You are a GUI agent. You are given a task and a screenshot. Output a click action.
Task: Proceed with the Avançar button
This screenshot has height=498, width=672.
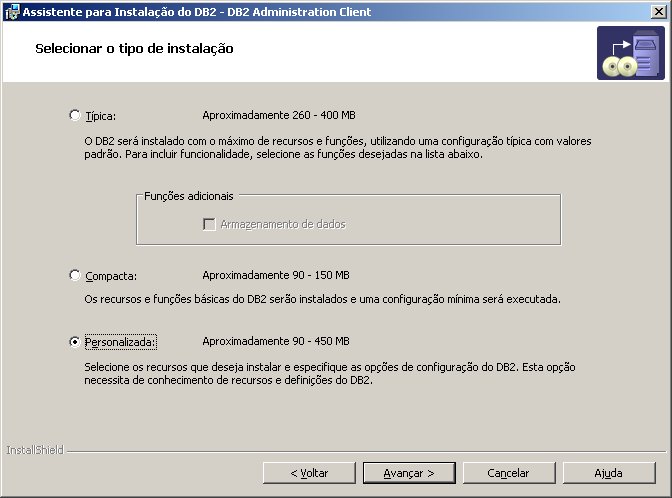[x=409, y=473]
